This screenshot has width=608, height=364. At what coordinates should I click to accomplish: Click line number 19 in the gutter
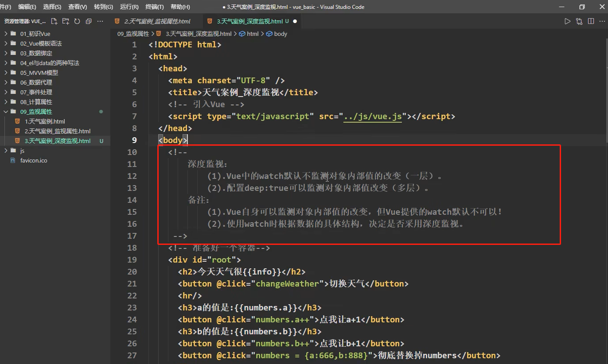[x=132, y=260]
